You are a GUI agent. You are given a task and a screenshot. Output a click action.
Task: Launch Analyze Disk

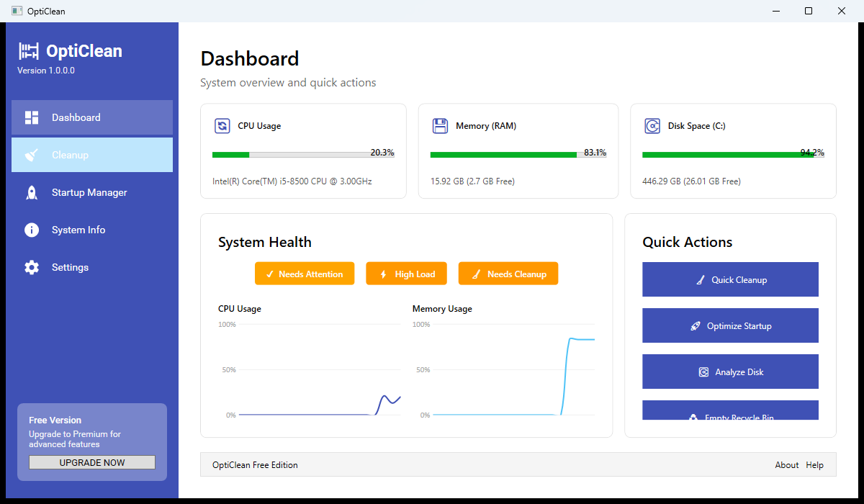click(x=730, y=372)
